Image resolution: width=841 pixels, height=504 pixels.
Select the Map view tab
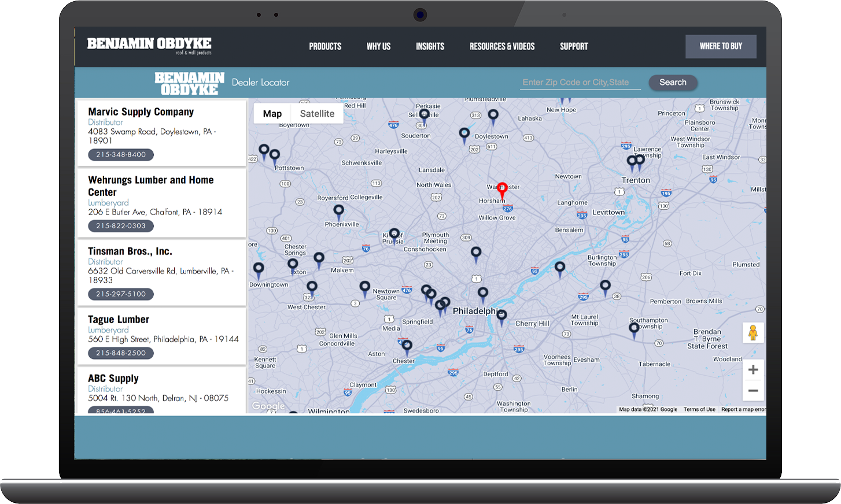pyautogui.click(x=272, y=114)
